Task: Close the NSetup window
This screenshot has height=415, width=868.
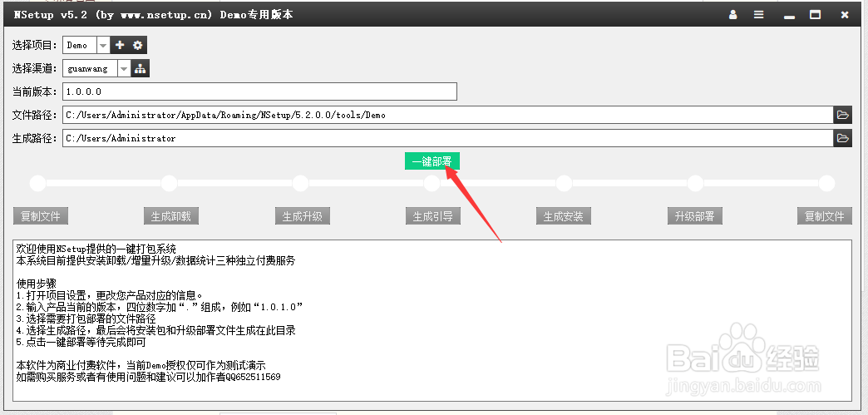Action: click(844, 15)
